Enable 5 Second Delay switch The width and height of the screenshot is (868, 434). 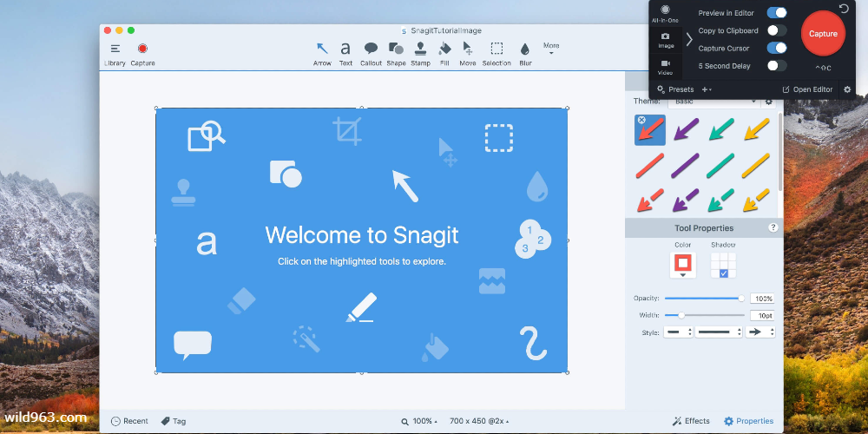777,66
